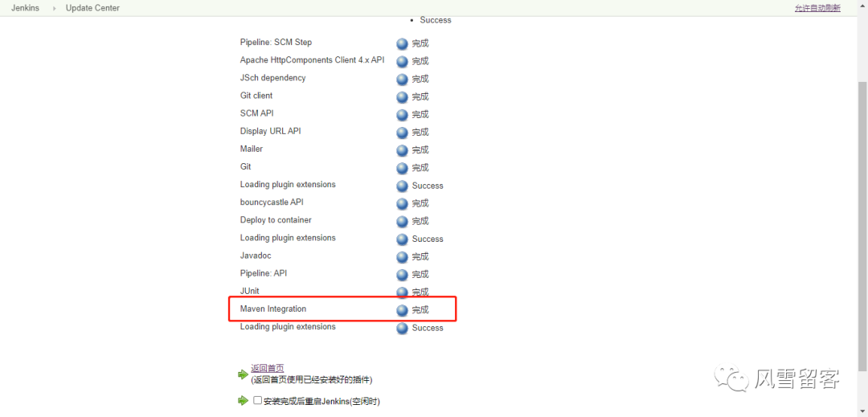Click the status ball for Pipeline: API
This screenshot has width=868, height=417.
pyautogui.click(x=403, y=275)
